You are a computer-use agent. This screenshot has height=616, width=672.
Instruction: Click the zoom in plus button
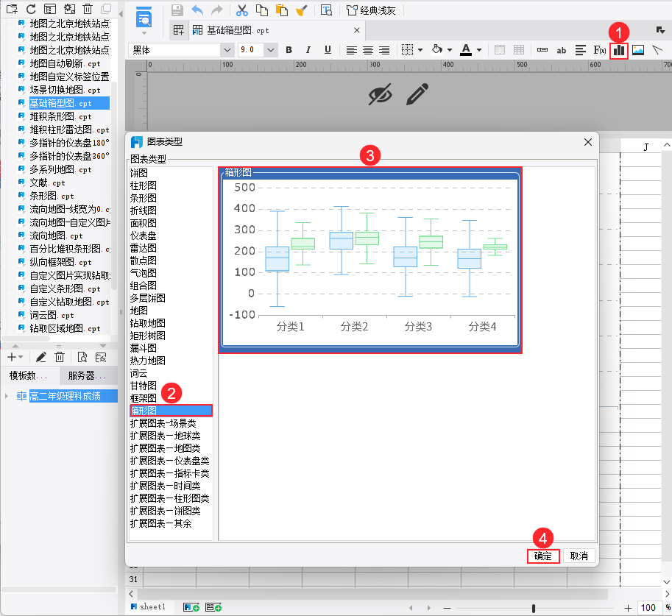[628, 608]
